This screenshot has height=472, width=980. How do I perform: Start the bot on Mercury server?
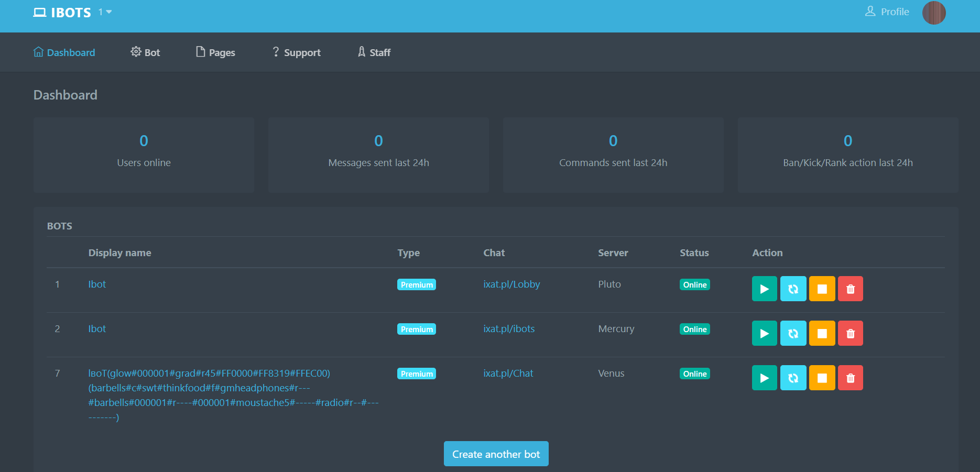click(x=764, y=333)
